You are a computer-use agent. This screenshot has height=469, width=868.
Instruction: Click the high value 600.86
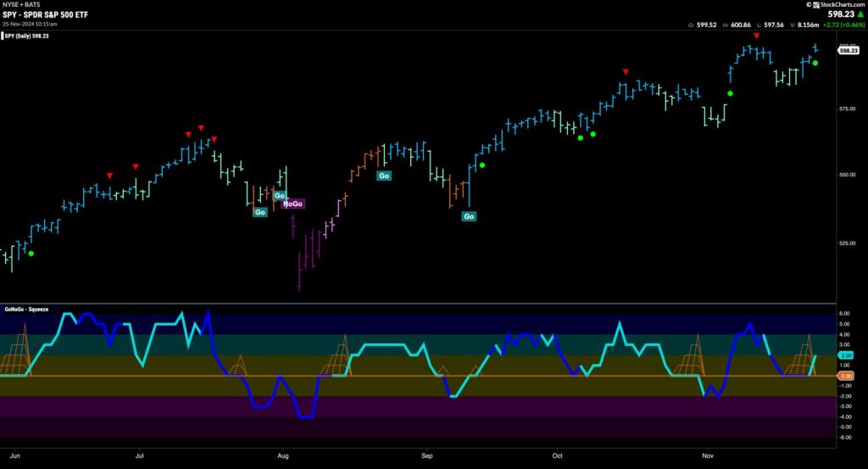click(x=741, y=25)
